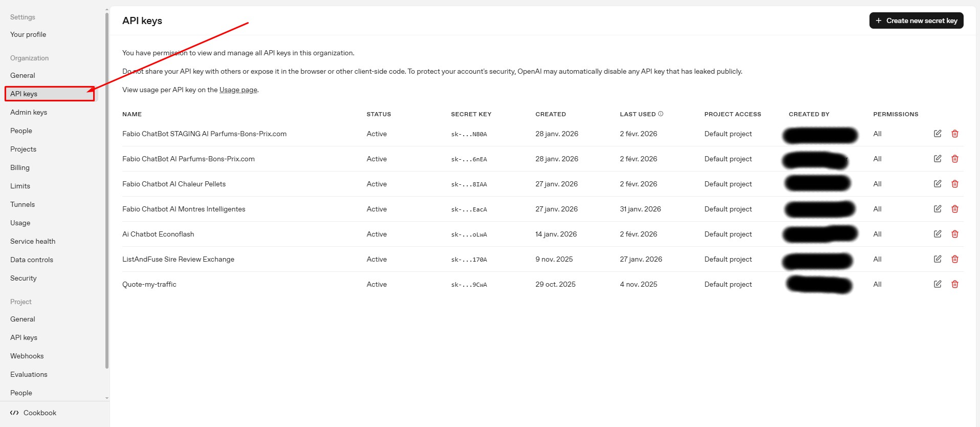Open Security settings
This screenshot has height=427, width=980.
pyautogui.click(x=24, y=278)
